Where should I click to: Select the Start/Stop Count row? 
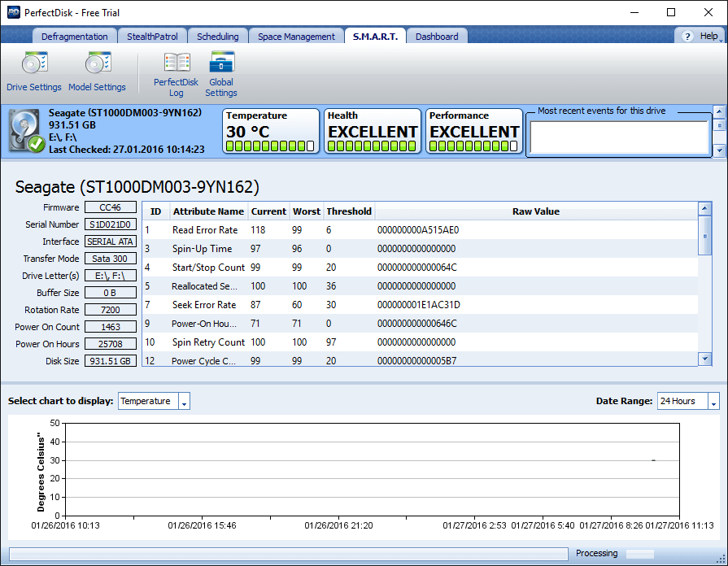click(420, 268)
